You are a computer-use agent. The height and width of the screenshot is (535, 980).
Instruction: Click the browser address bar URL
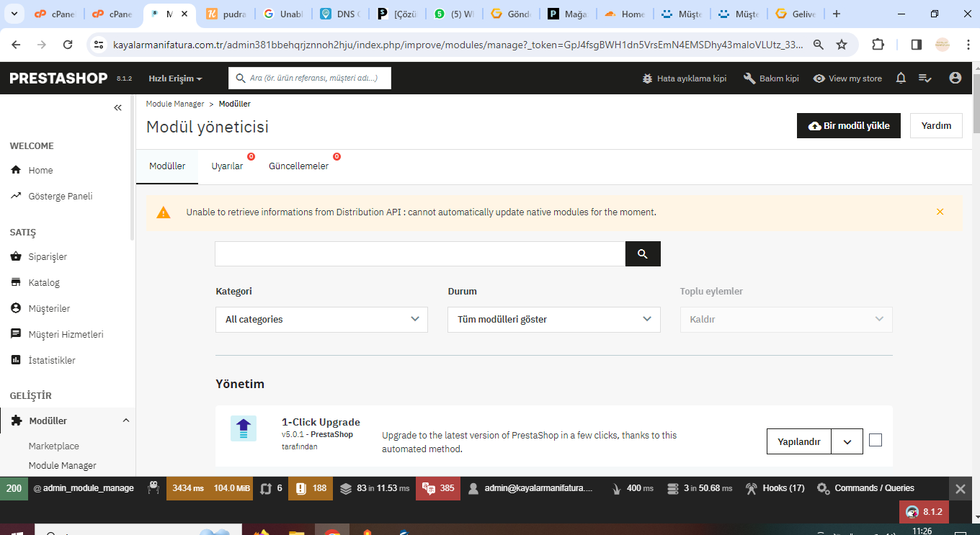(x=458, y=45)
